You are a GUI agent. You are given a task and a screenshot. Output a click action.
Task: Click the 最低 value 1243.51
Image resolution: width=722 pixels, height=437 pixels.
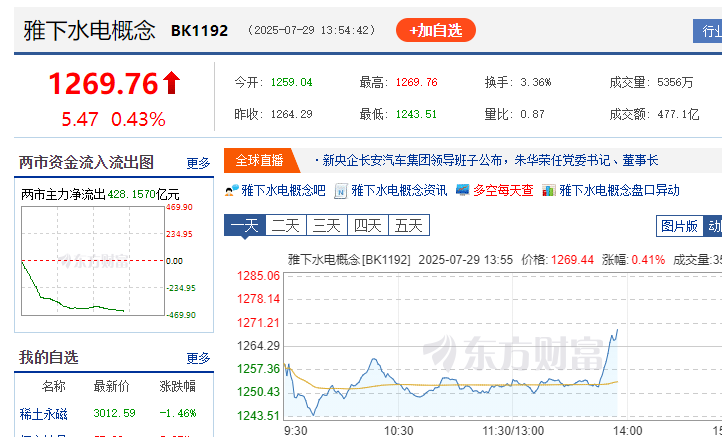point(417,114)
